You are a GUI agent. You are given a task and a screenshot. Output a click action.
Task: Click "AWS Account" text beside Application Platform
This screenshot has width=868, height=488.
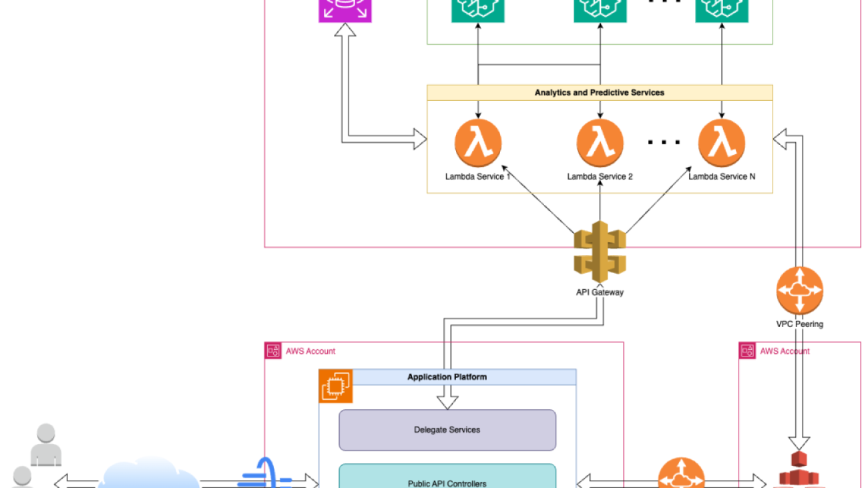(310, 351)
